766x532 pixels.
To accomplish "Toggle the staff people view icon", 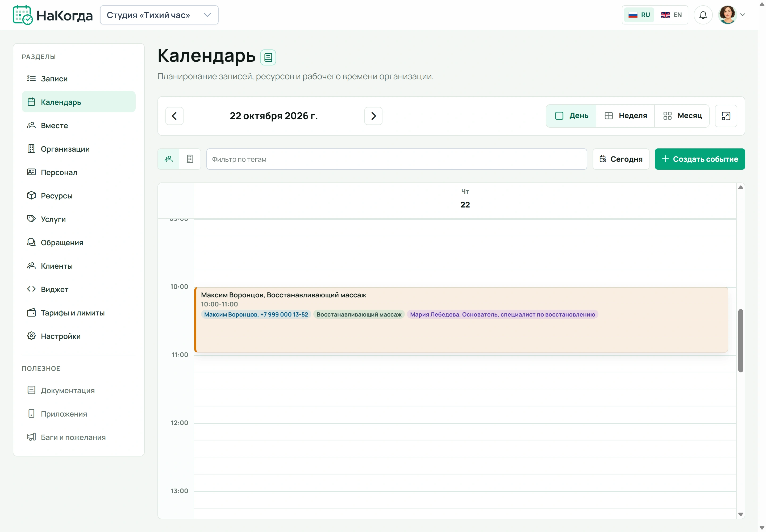I will pyautogui.click(x=169, y=159).
